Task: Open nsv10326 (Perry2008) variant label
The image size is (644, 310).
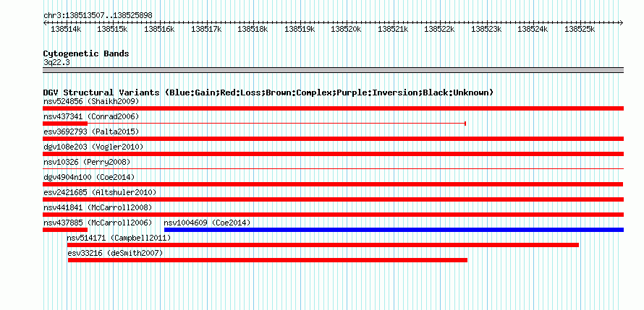Action: [87, 162]
